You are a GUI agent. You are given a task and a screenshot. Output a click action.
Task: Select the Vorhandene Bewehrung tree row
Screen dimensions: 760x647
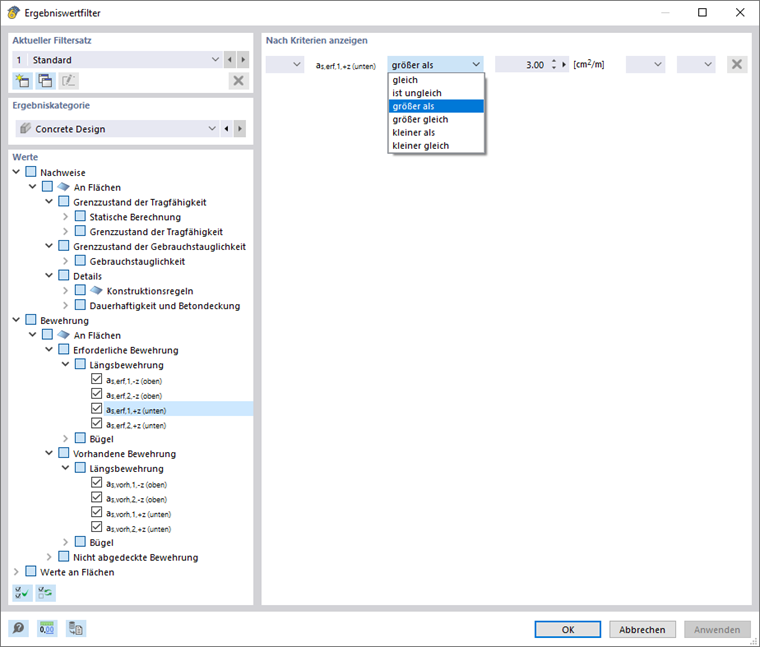pos(125,454)
